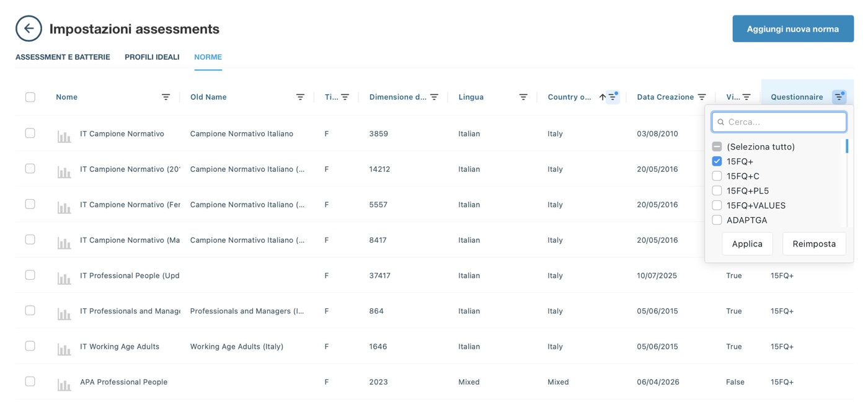Check the 15FQ+PL5 filter option

point(717,190)
